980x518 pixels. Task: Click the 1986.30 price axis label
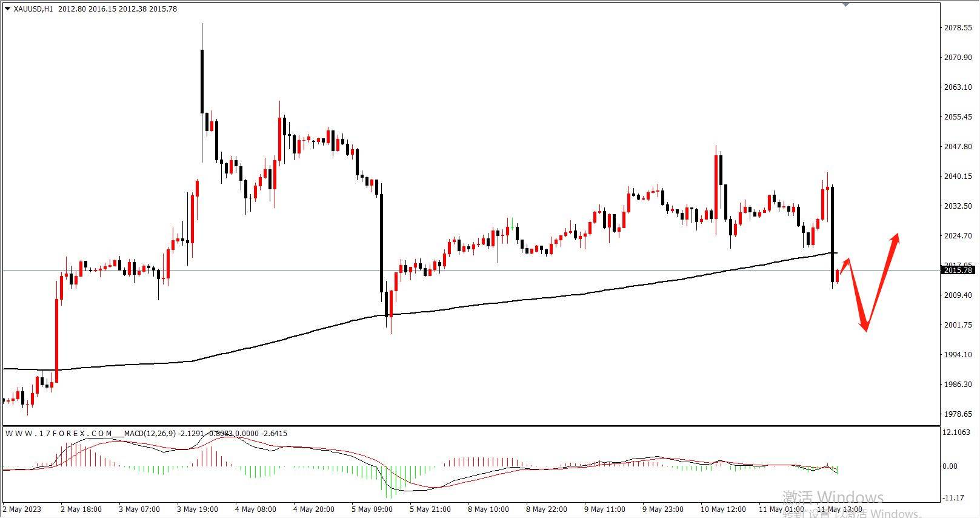(x=958, y=385)
